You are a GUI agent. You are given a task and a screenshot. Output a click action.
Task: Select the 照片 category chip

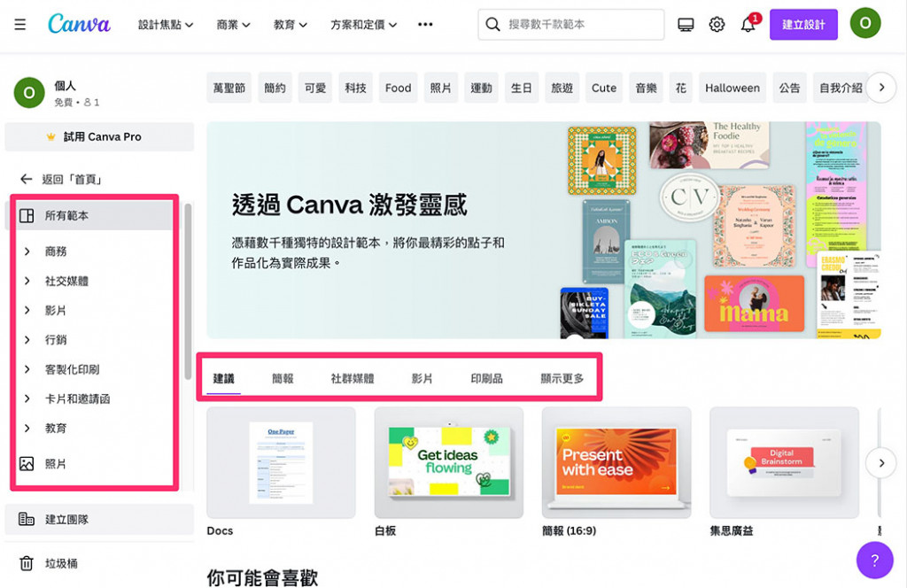pos(441,88)
